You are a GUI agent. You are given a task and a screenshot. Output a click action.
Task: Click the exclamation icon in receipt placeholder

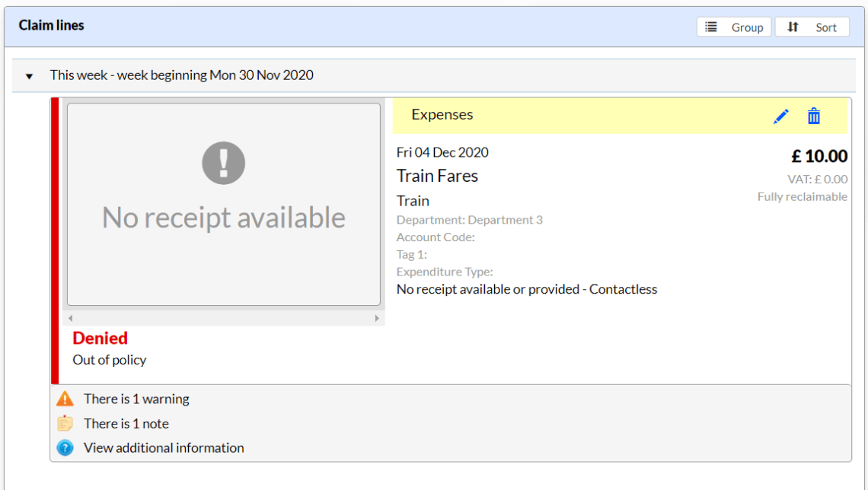coord(224,163)
